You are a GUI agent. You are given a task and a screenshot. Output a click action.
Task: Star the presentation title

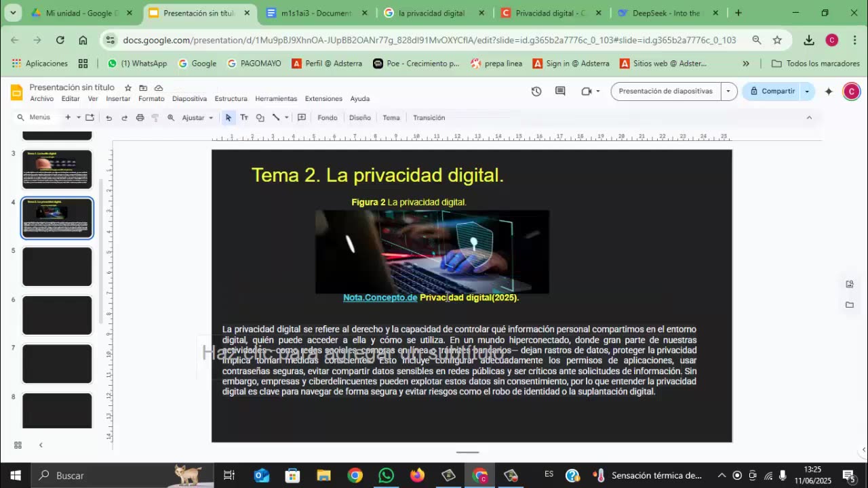[127, 87]
